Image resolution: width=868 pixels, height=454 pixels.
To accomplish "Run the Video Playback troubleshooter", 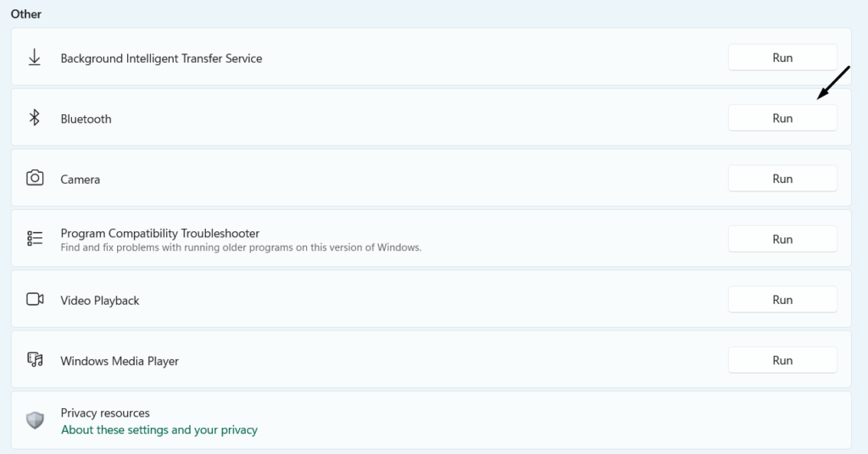I will (x=782, y=300).
